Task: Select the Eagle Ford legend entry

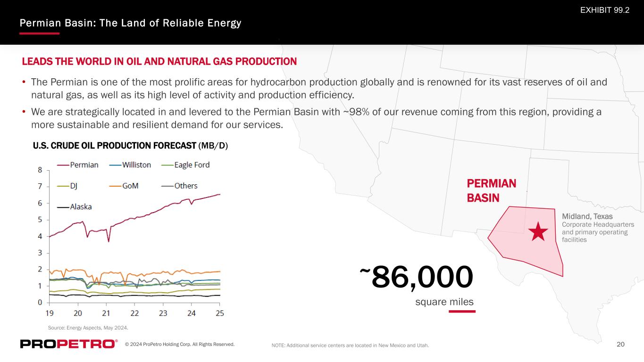Action: [x=185, y=165]
